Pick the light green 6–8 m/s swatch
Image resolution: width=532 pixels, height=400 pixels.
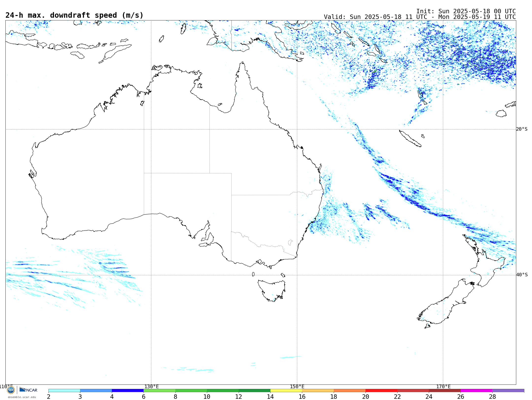(x=159, y=390)
